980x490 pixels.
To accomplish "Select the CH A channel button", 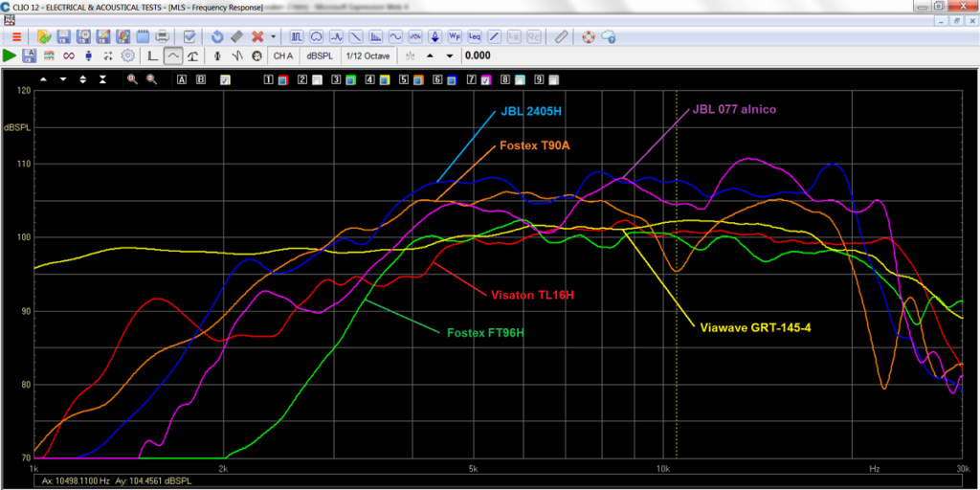I will [283, 56].
